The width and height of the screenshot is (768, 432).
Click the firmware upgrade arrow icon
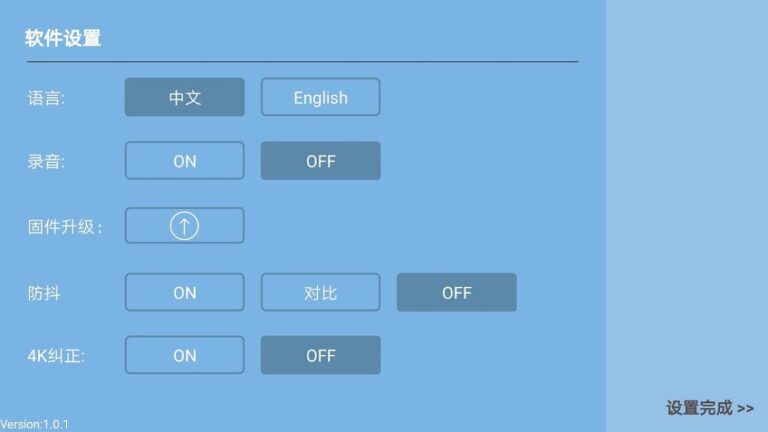[x=184, y=226]
